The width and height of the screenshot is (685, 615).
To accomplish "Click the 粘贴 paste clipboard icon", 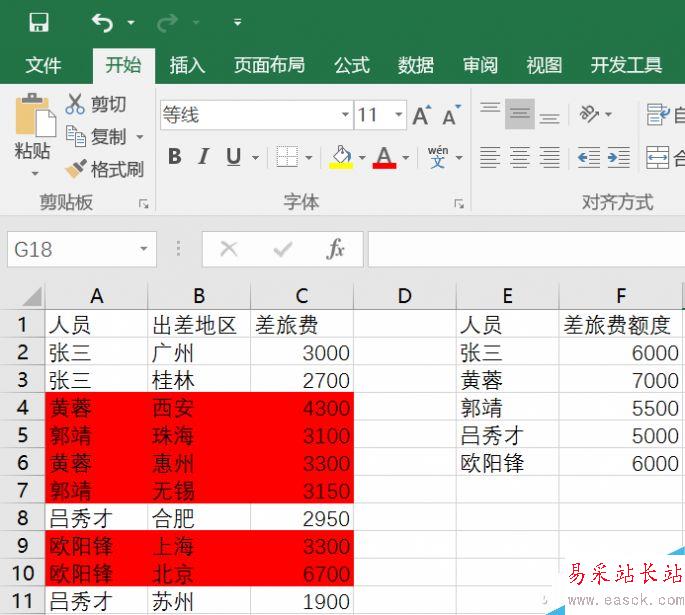I will click(x=35, y=115).
